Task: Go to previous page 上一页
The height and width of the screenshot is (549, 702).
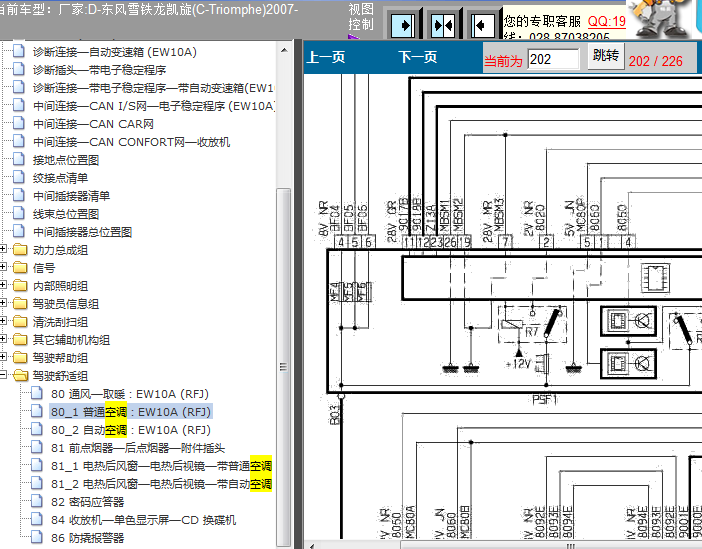Action: pyautogui.click(x=325, y=57)
